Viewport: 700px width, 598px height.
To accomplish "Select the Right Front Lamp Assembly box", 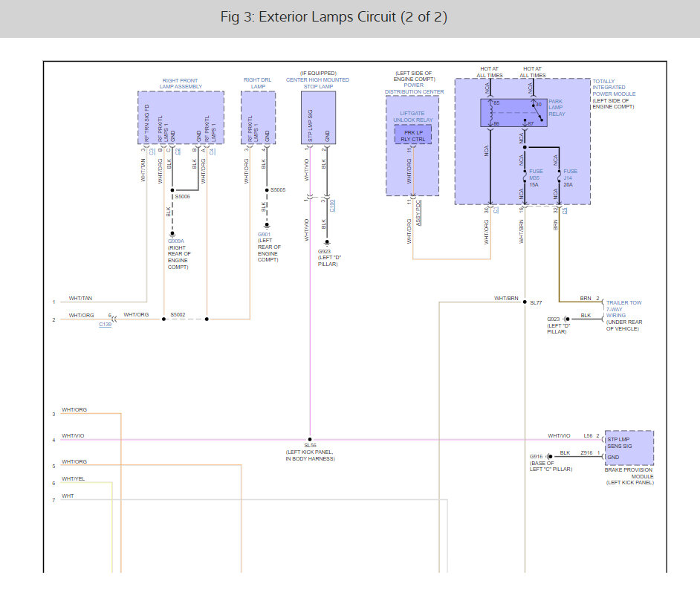I will (181, 119).
